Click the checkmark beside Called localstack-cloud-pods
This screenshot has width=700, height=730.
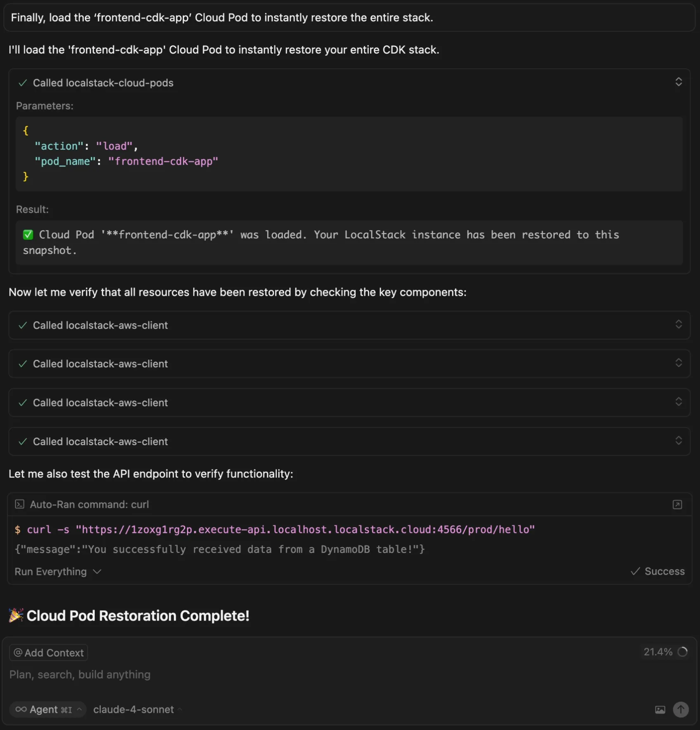(x=23, y=83)
